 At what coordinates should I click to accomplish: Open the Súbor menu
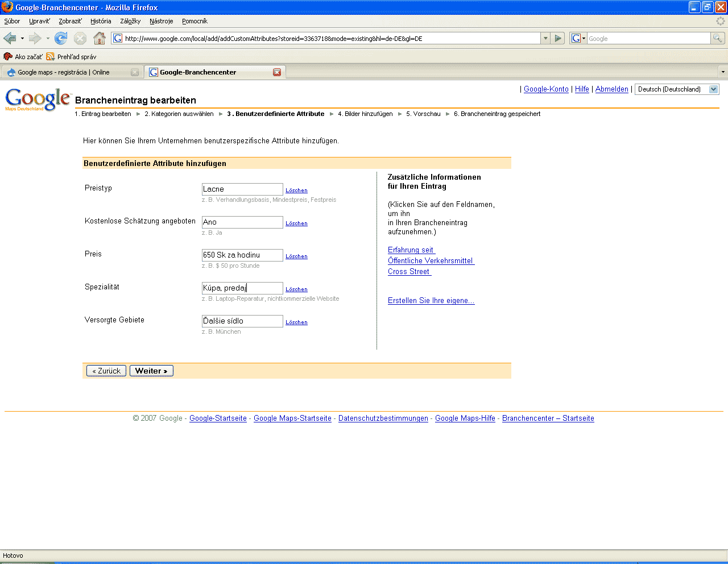point(12,21)
